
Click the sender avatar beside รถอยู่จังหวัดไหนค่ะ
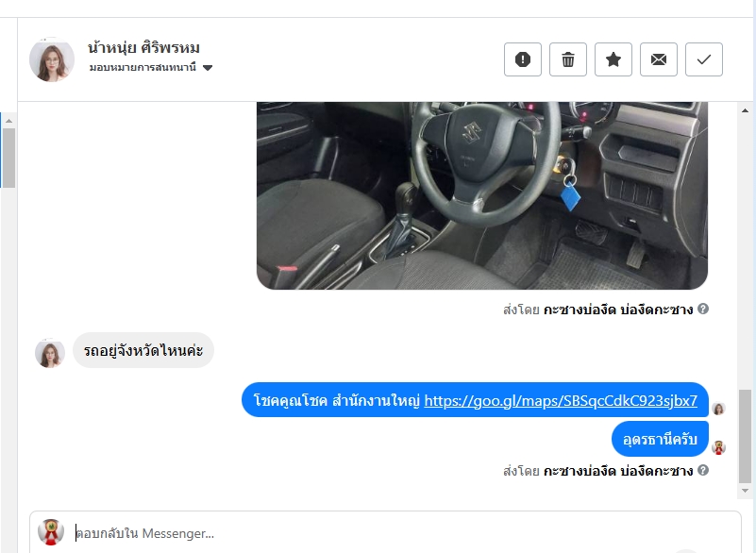tap(50, 353)
